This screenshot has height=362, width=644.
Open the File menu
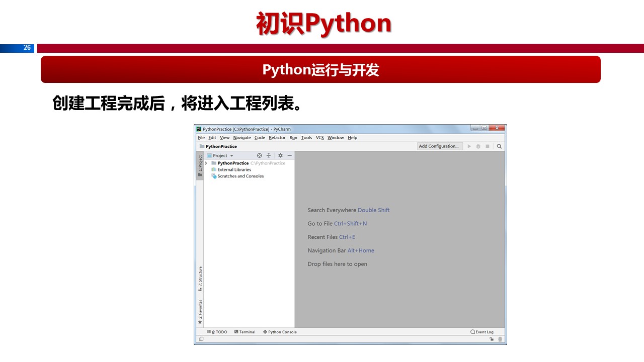201,138
